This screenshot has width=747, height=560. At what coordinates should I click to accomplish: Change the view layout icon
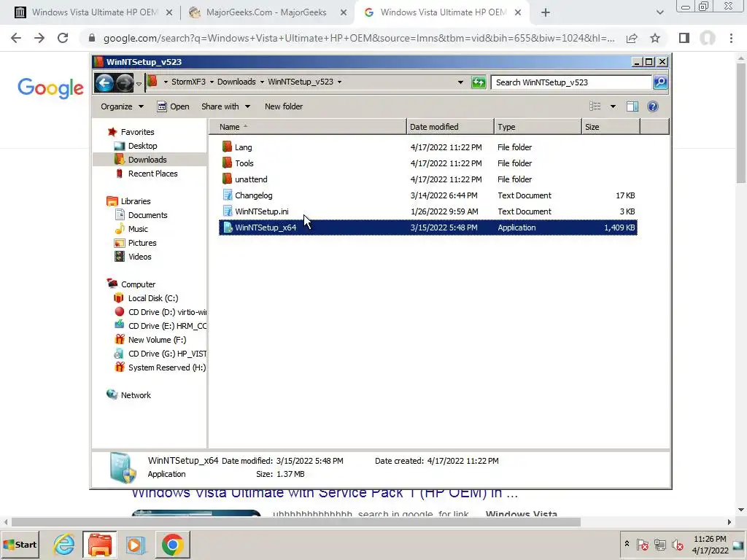(x=595, y=106)
